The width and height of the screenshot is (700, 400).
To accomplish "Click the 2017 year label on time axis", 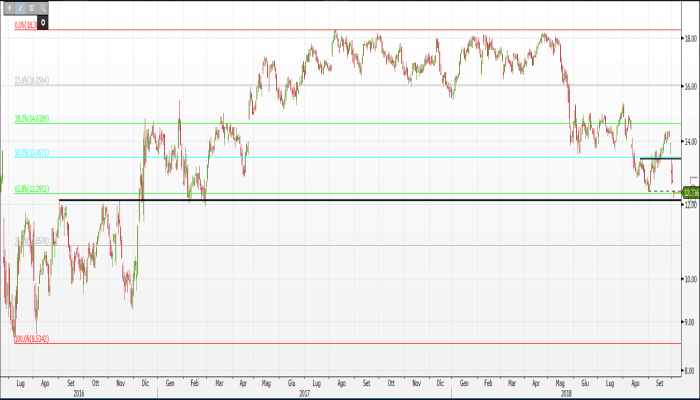I will pos(304,392).
